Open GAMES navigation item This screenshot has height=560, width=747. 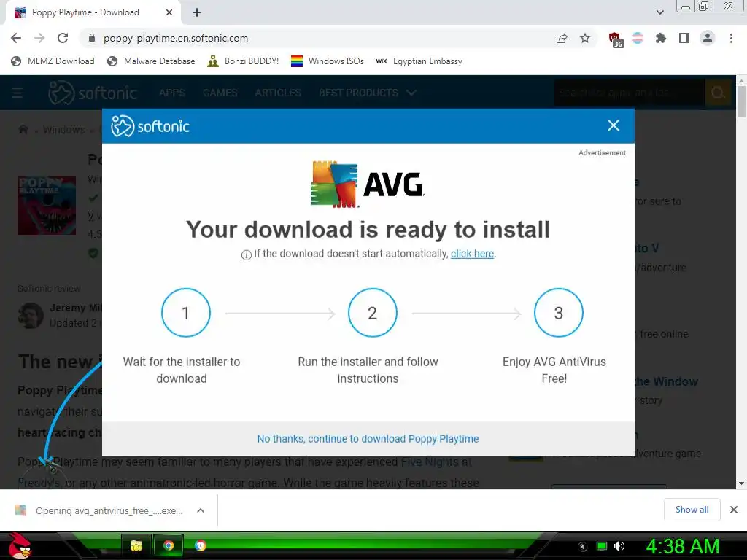(x=220, y=93)
